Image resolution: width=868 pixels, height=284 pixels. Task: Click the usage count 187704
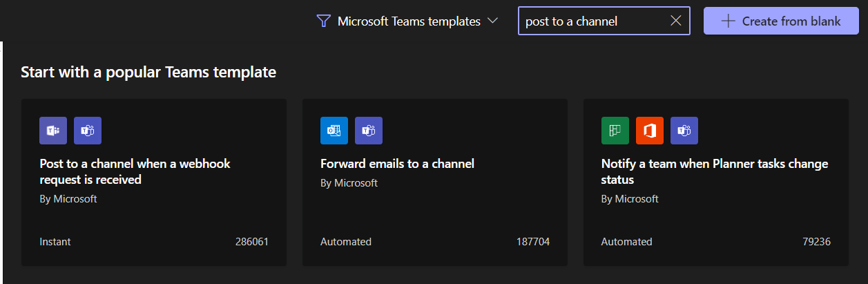[533, 242]
